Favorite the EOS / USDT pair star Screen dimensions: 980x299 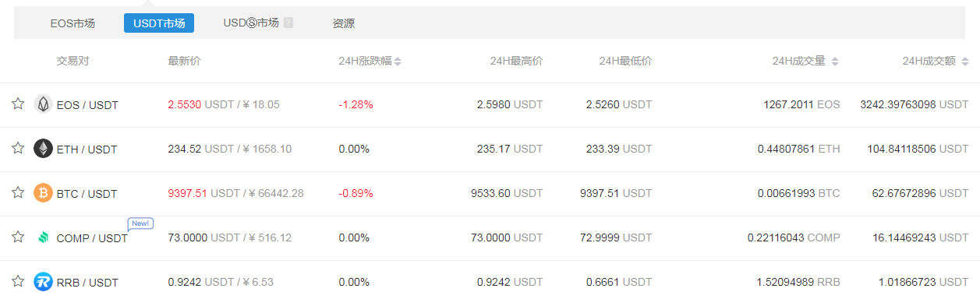18,104
